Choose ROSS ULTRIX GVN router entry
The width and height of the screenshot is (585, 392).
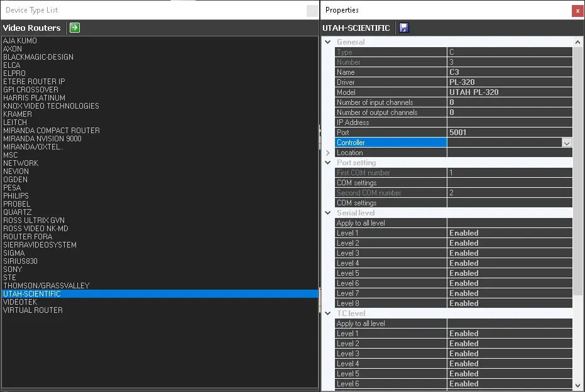click(34, 220)
